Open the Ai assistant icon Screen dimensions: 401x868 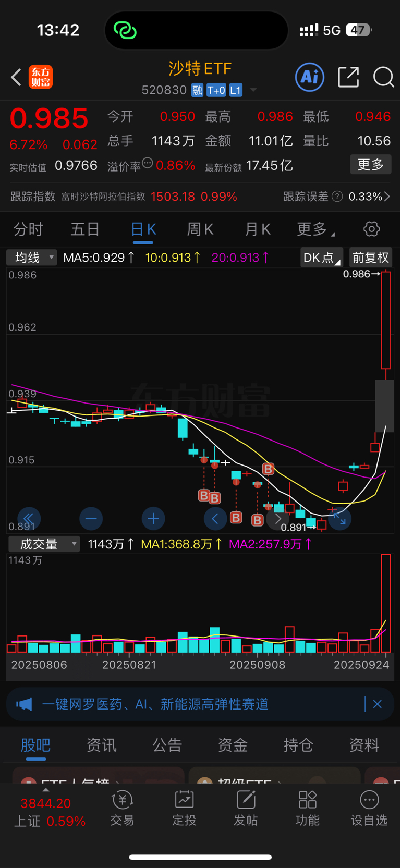pos(310,77)
